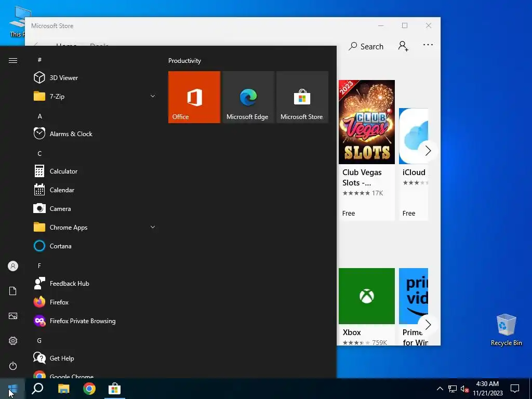Open Feedback Hub app

coord(95,283)
